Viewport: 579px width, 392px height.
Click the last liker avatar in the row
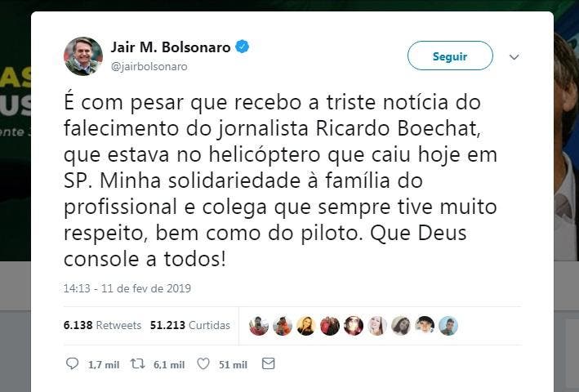tap(448, 326)
